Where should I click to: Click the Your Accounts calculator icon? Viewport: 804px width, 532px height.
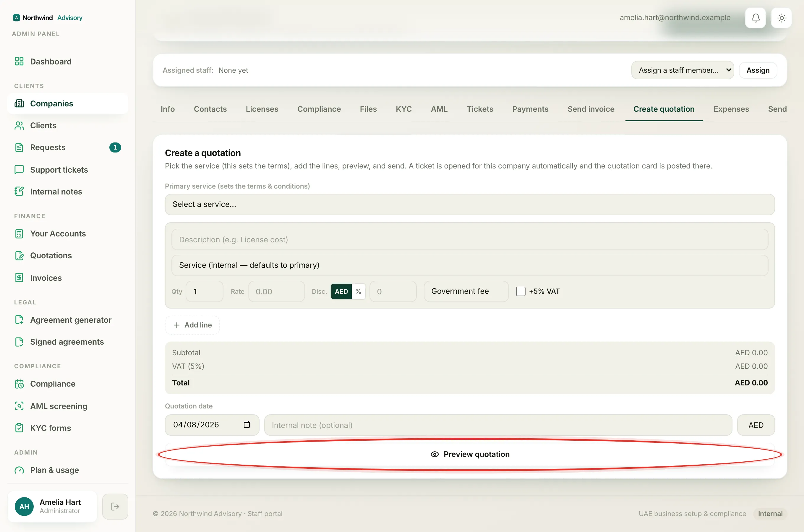pos(19,234)
